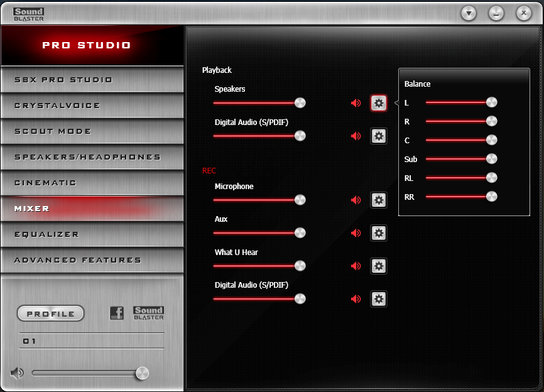Mute master volume speaker icon
This screenshot has height=392, width=544.
point(17,373)
